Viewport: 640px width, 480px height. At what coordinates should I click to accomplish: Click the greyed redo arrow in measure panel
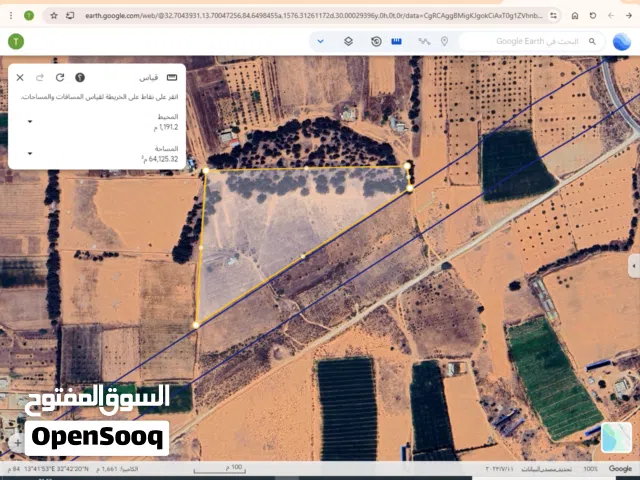[40, 77]
